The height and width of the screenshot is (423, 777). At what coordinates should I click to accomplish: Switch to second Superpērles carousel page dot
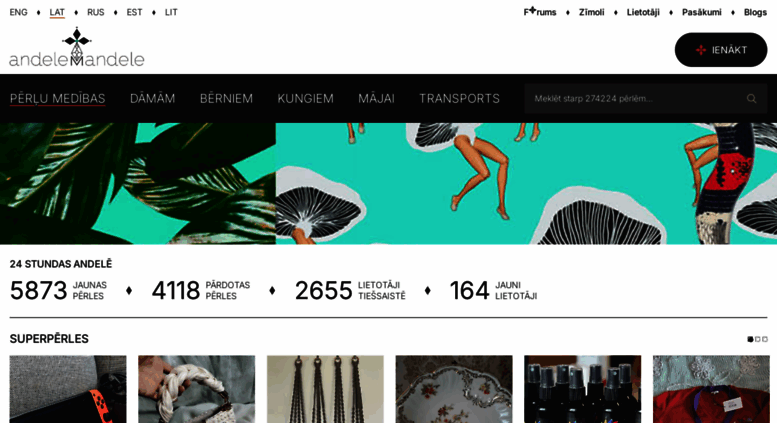[758, 339]
